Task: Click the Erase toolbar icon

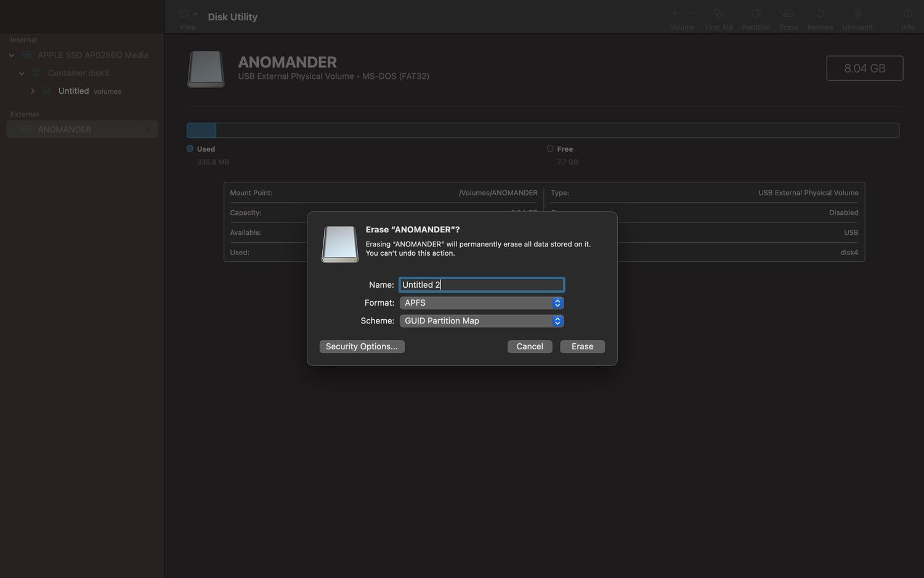Action: pos(788,13)
